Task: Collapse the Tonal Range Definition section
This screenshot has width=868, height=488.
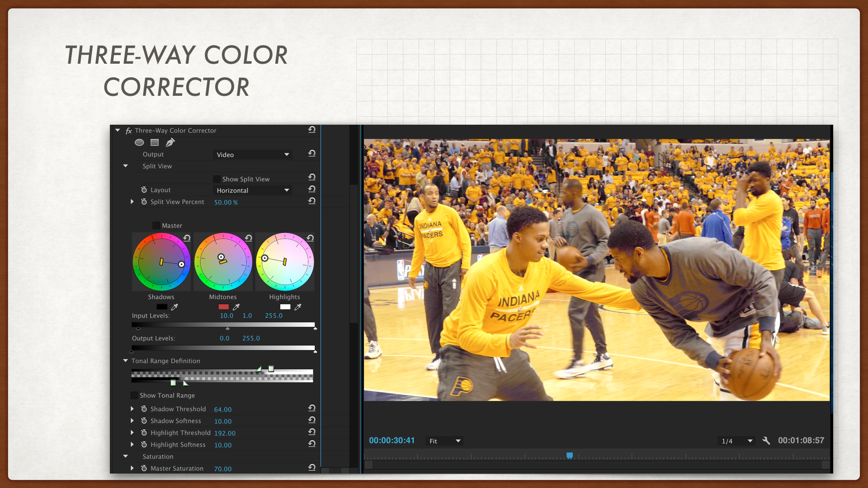Action: coord(126,361)
